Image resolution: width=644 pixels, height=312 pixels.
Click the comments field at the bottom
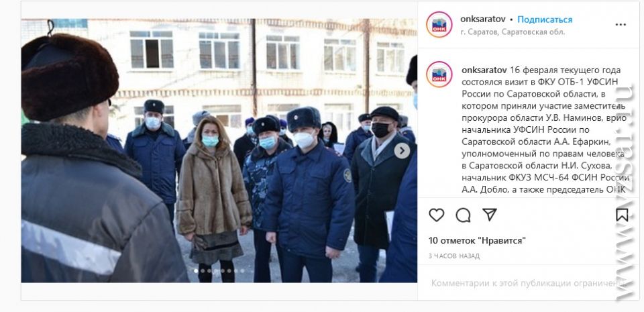[528, 283]
